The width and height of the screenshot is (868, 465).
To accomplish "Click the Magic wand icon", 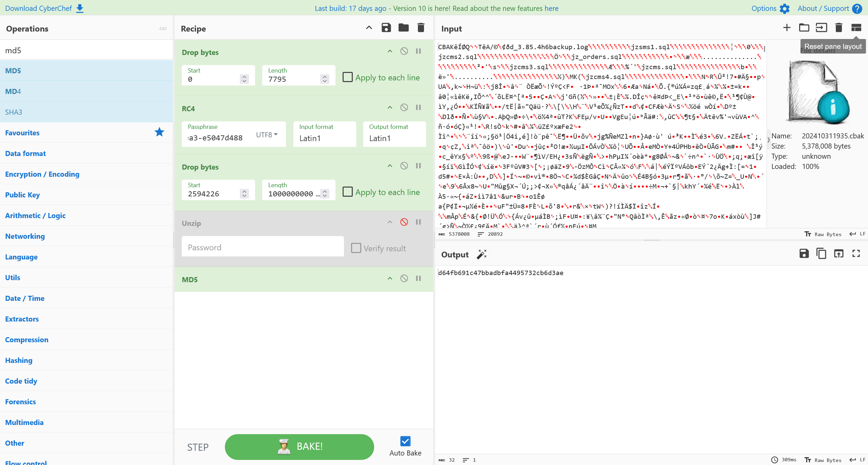I will coord(482,254).
